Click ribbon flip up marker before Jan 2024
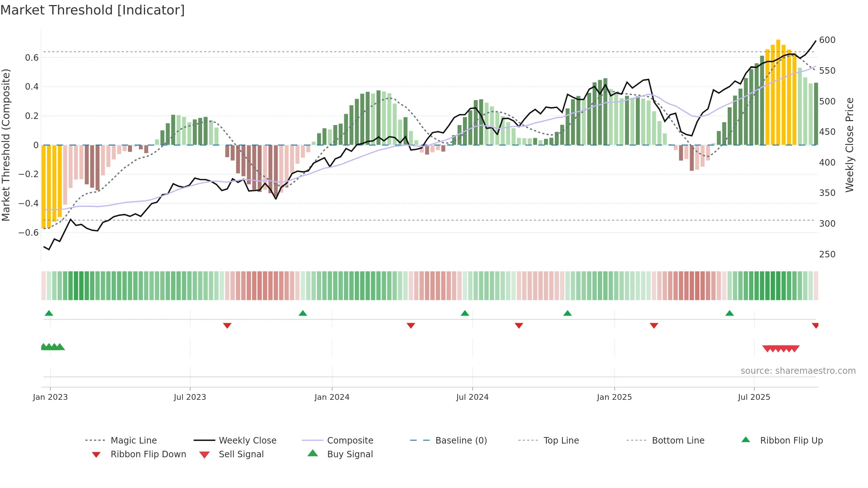The width and height of the screenshot is (868, 488). pos(303,313)
